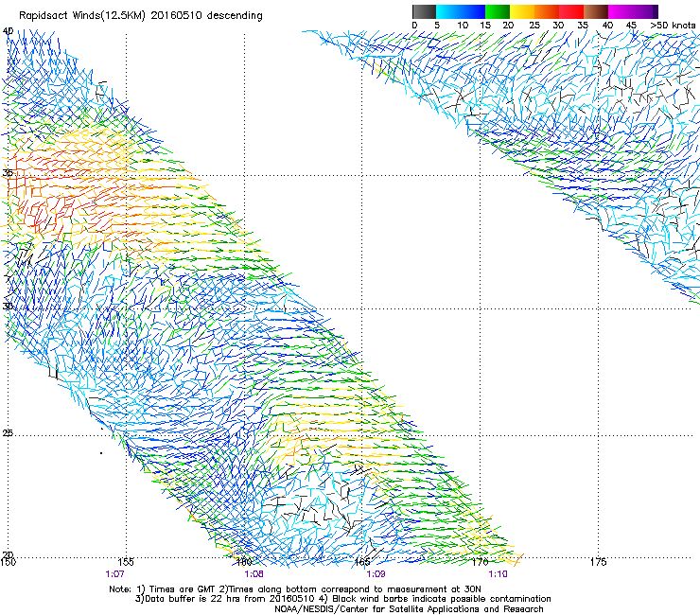Pick the orange 25-30 knots legend segment
This screenshot has width=700, height=615.
pos(547,11)
